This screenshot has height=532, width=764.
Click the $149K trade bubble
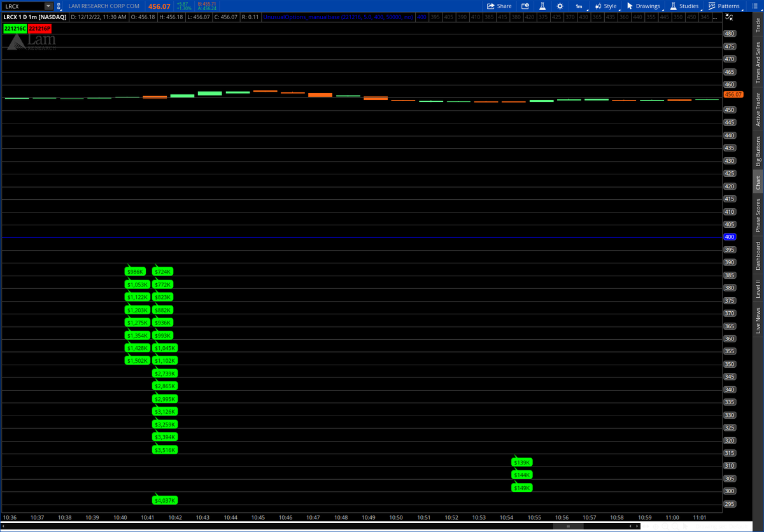[522, 488]
